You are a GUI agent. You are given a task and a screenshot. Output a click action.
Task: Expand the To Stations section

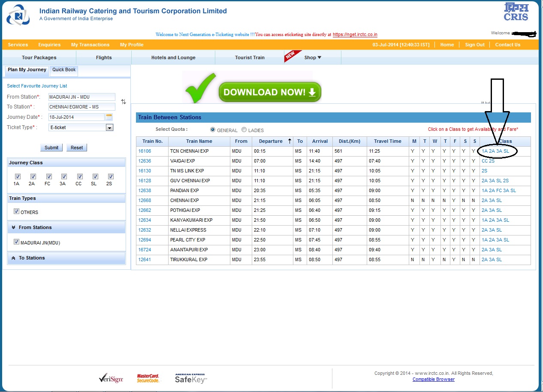pos(66,258)
